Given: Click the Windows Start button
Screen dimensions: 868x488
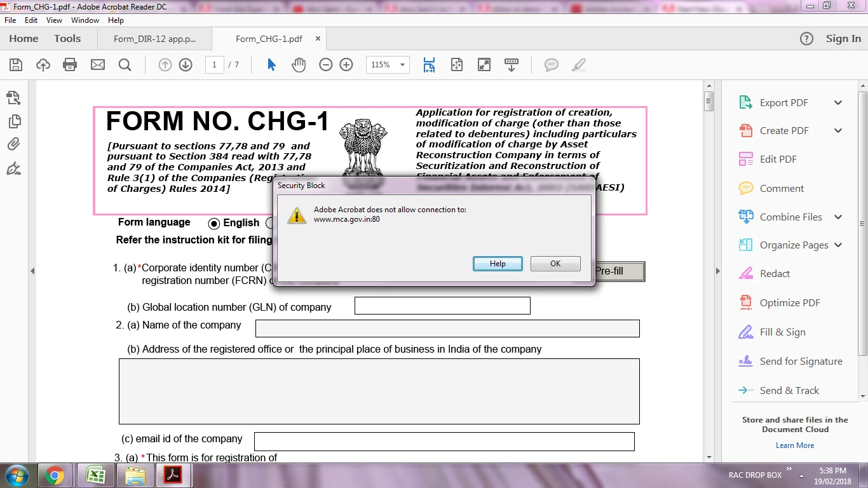Looking at the screenshot, I should point(17,475).
